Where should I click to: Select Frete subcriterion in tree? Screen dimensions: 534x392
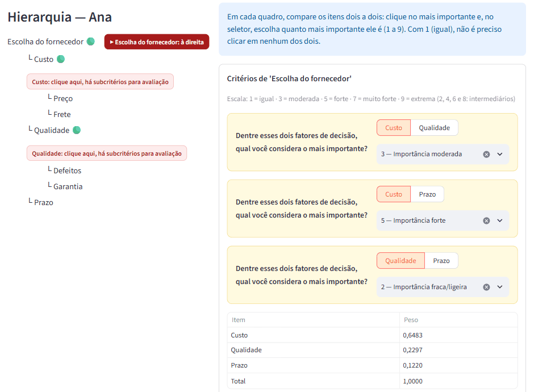point(62,114)
